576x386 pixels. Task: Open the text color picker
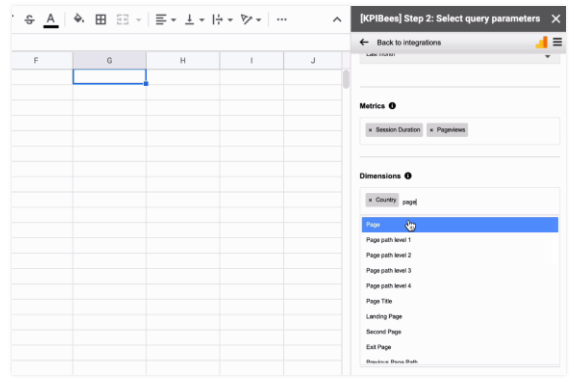(51, 20)
